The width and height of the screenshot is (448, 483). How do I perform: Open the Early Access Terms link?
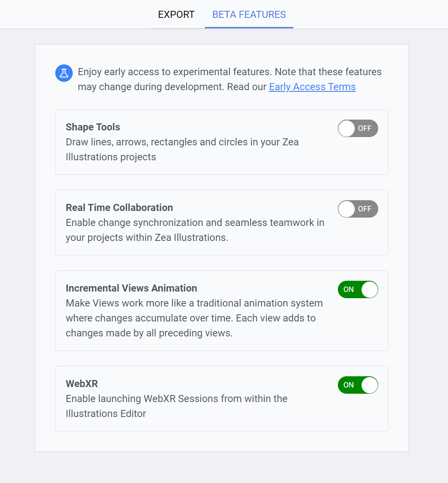312,87
